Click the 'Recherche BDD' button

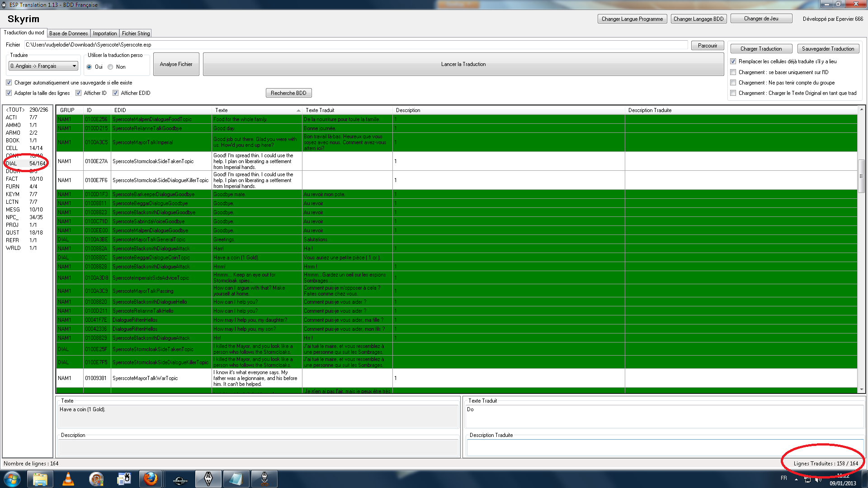288,93
